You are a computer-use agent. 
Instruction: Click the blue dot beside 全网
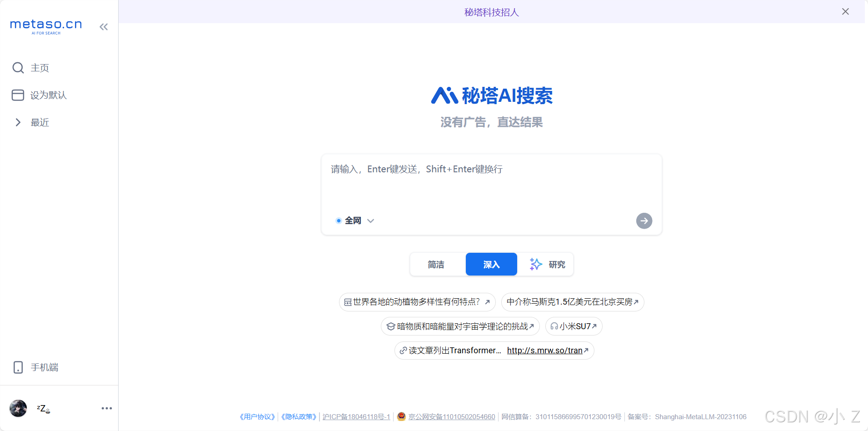click(x=339, y=221)
